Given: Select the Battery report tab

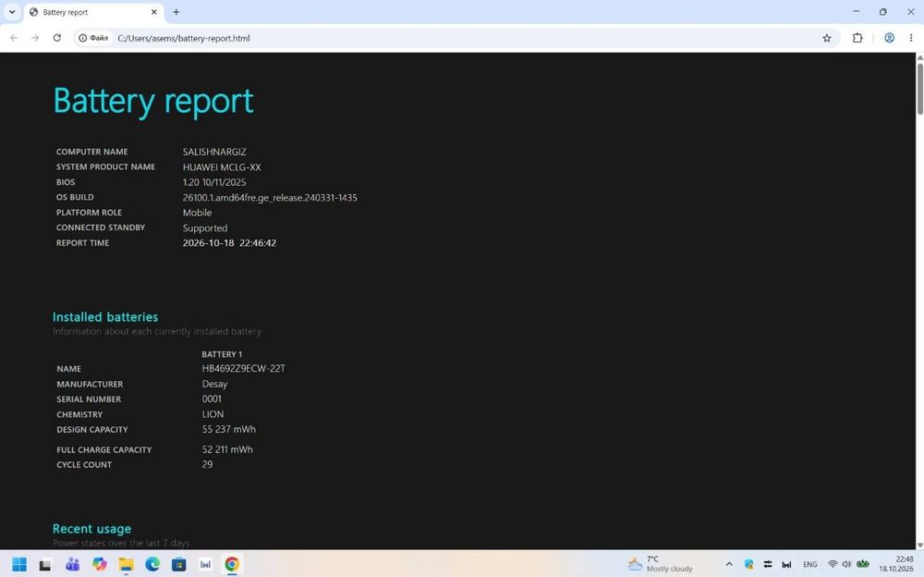Looking at the screenshot, I should coord(94,12).
